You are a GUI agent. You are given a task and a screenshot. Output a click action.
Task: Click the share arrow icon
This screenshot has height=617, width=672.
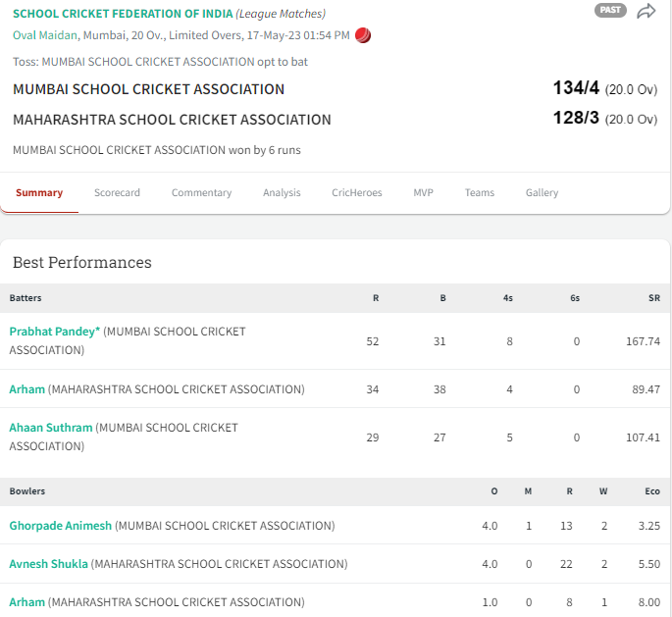tap(646, 11)
